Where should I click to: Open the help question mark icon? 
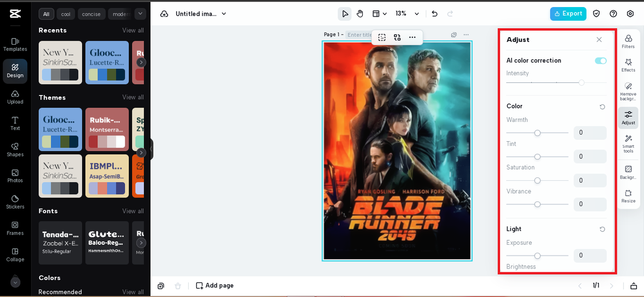click(613, 14)
